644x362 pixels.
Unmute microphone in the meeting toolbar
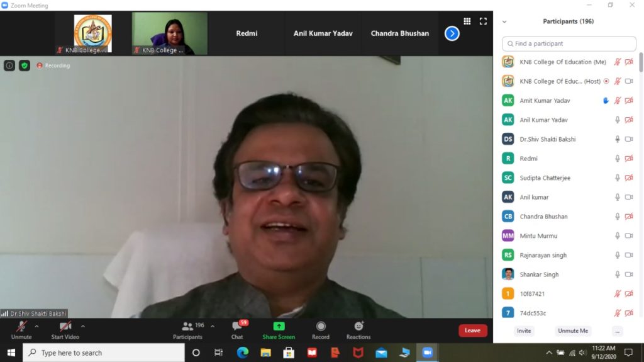[x=21, y=331]
